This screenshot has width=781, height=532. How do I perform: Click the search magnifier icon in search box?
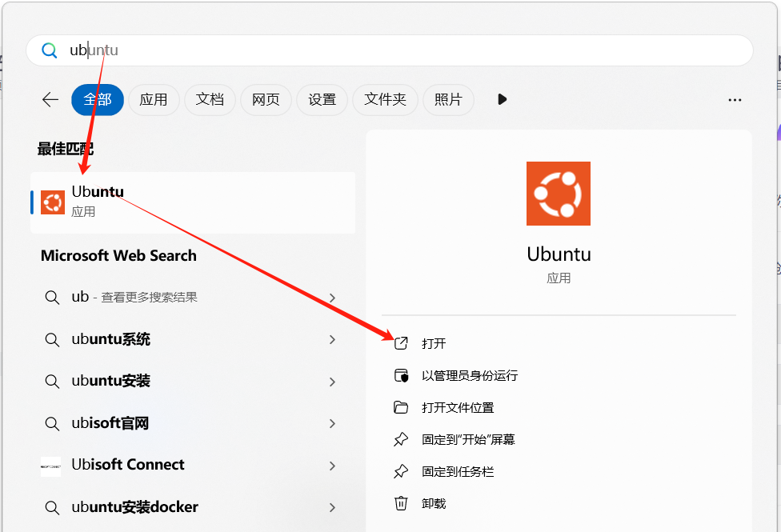pyautogui.click(x=49, y=50)
